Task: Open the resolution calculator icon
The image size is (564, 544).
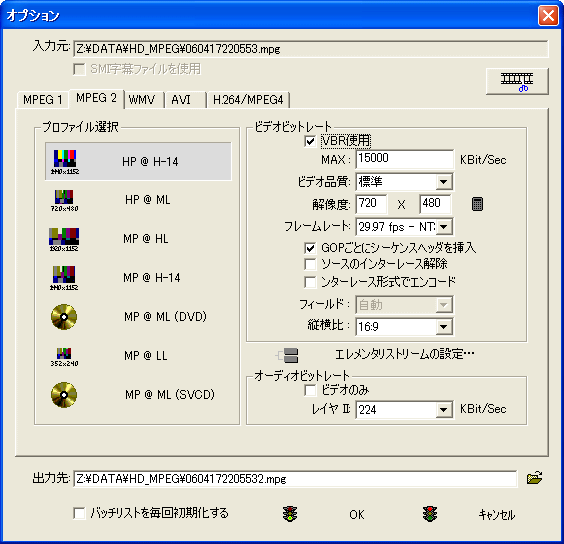Action: [x=477, y=204]
